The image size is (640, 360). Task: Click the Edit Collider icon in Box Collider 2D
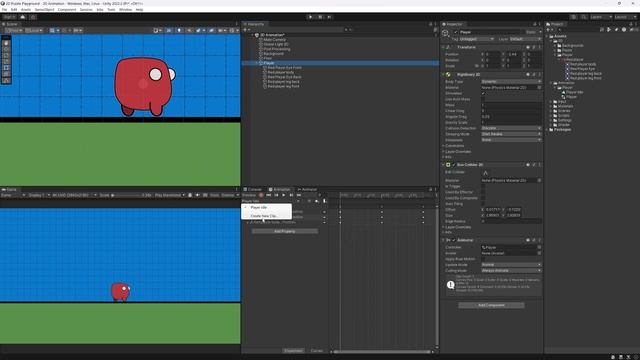click(485, 173)
